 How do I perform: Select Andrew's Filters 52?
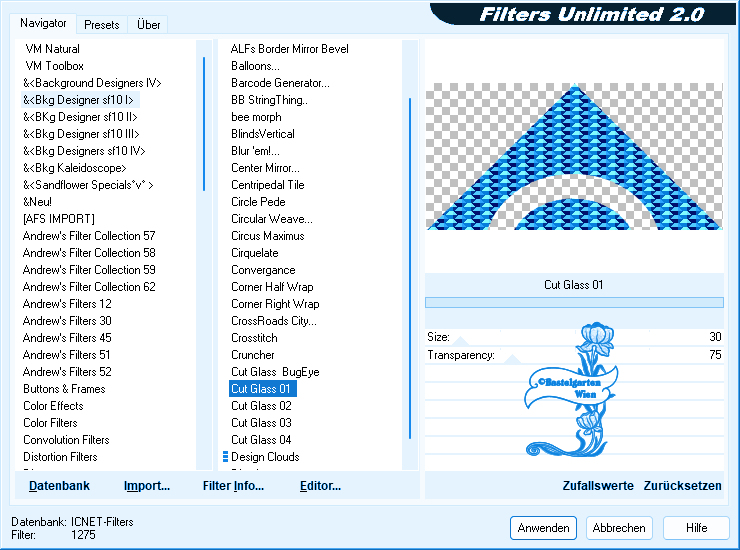point(67,372)
